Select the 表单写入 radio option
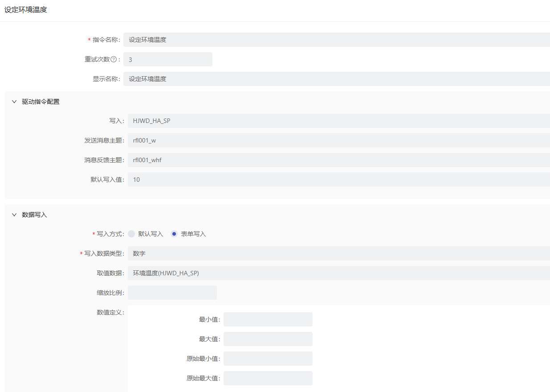The height and width of the screenshot is (392, 550). point(174,234)
